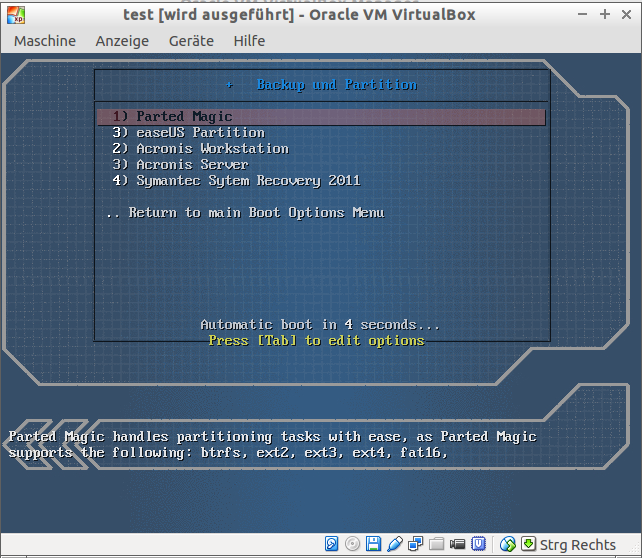Open the Anzeige menu
Viewport: 642px width, 558px height.
pos(122,41)
